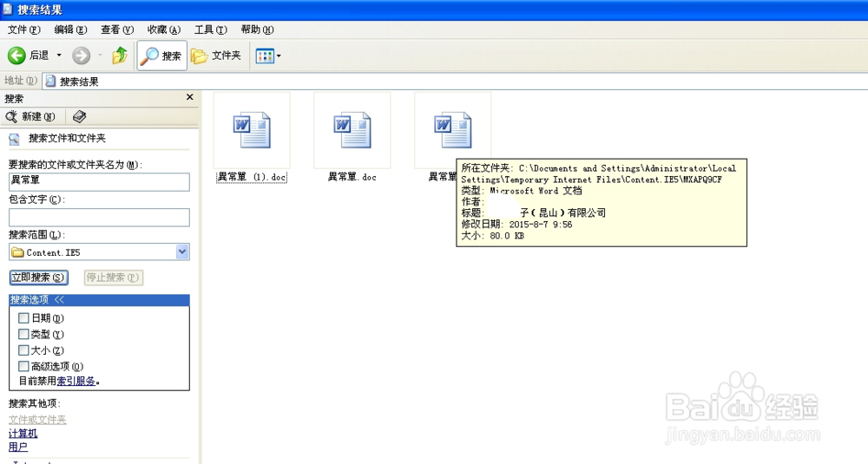Click the 停止搜索(P) button

coord(114,278)
